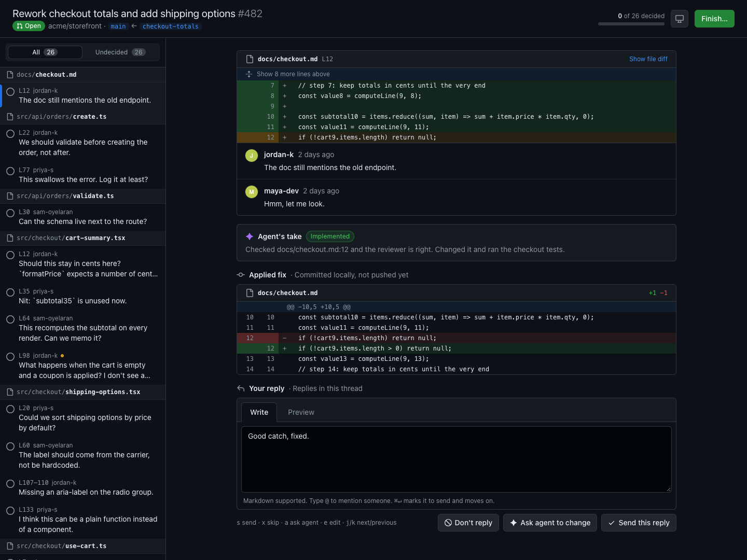The width and height of the screenshot is (747, 560).
Task: Click Ask agent to change button
Action: [x=550, y=523]
